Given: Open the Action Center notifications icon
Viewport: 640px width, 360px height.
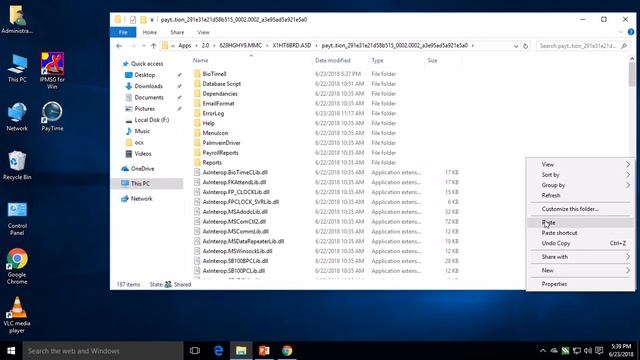Looking at the screenshot, I should pos(599,351).
